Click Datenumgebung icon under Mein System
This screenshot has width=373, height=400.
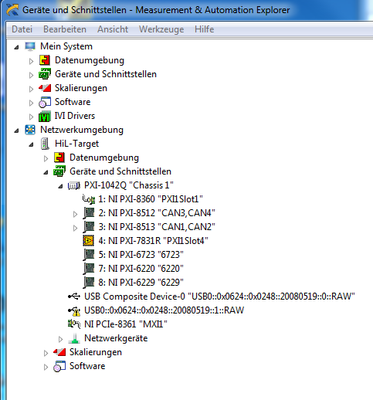pyautogui.click(x=44, y=61)
